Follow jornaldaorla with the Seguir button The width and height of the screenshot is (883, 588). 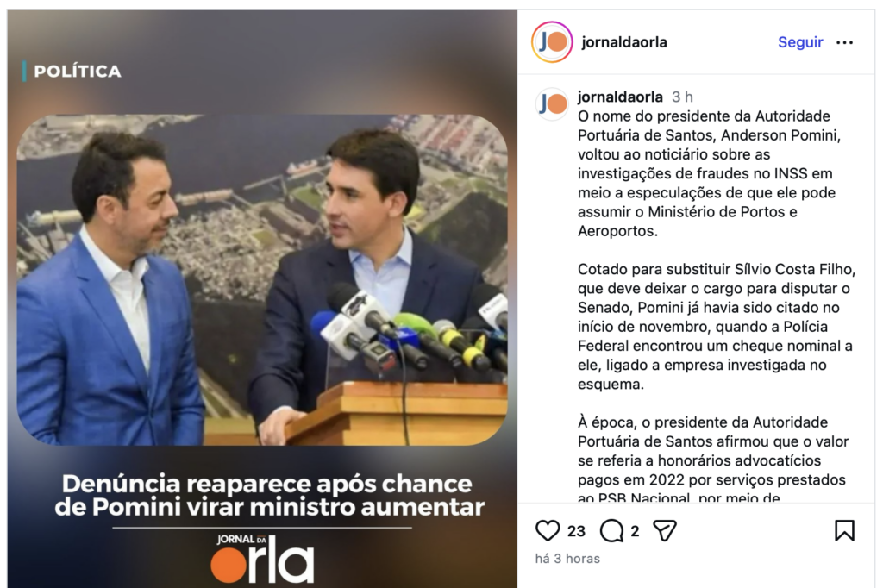point(800,42)
